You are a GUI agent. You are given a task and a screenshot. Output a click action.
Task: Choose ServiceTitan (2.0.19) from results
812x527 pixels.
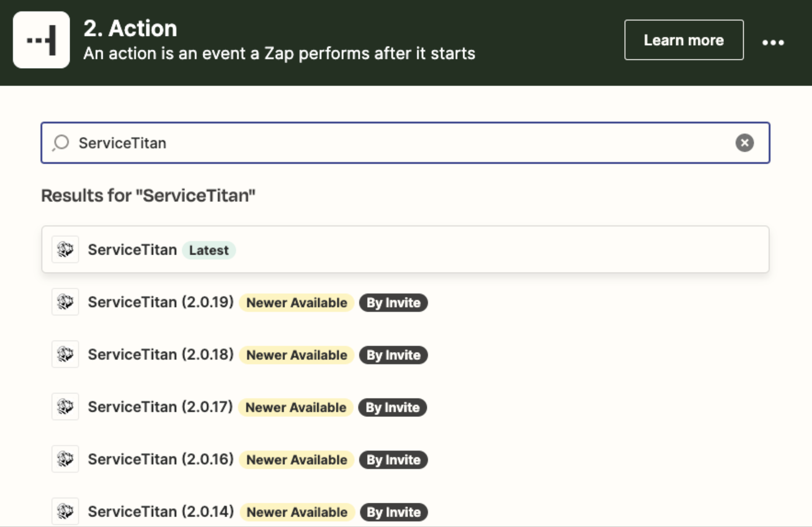160,302
